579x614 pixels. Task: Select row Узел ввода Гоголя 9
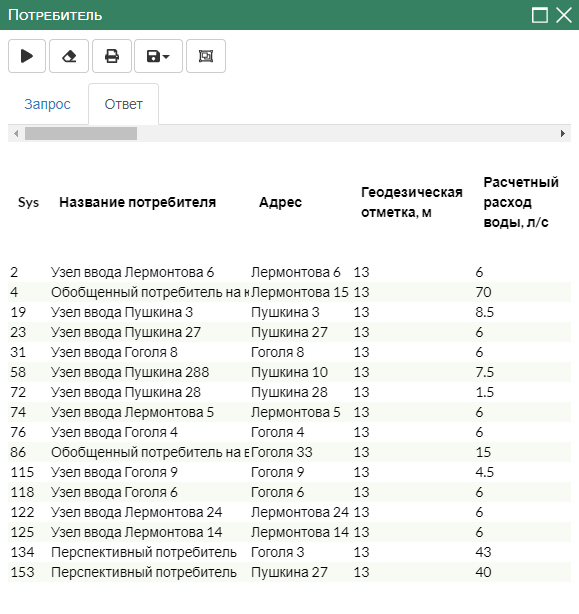point(289,472)
